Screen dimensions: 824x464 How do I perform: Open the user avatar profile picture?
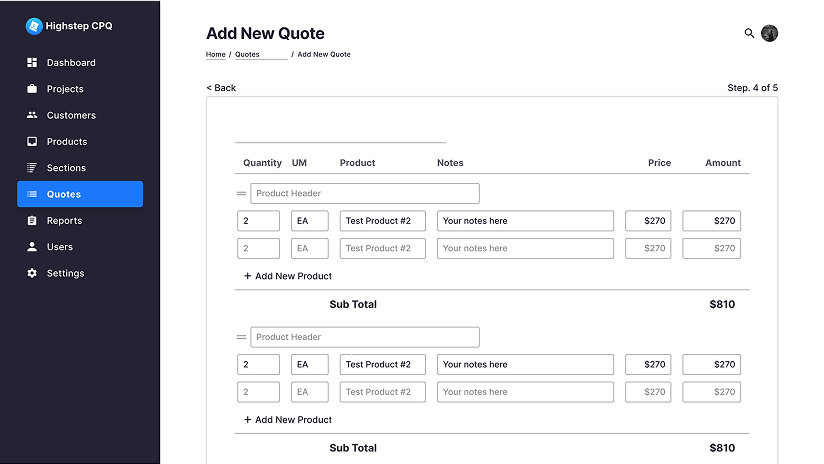[x=769, y=33]
